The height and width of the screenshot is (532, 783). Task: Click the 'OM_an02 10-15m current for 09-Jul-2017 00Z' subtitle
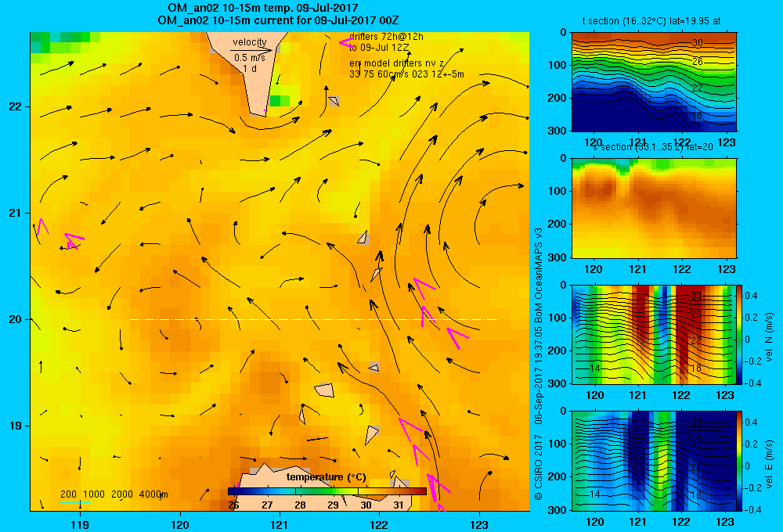pyautogui.click(x=278, y=20)
